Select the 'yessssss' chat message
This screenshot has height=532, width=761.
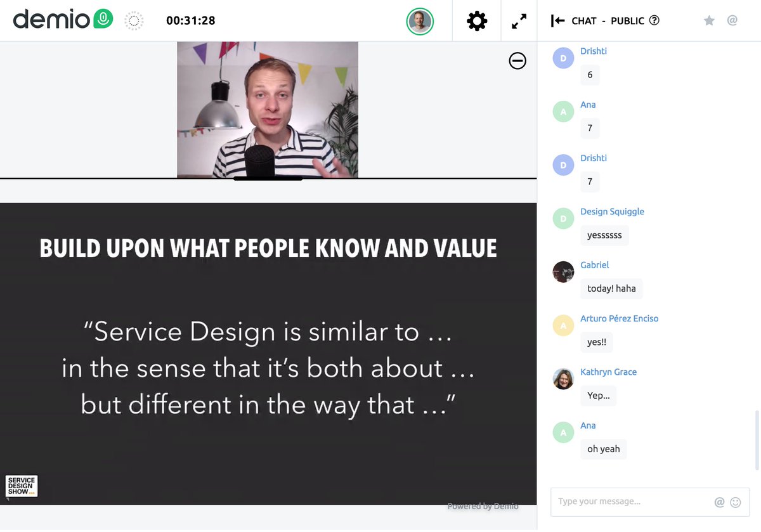pos(604,235)
